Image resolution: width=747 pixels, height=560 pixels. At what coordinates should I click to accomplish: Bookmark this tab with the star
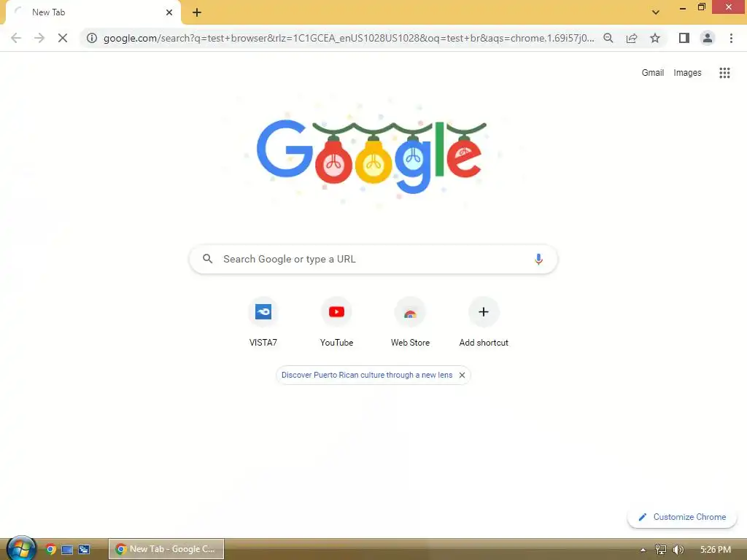pyautogui.click(x=655, y=38)
